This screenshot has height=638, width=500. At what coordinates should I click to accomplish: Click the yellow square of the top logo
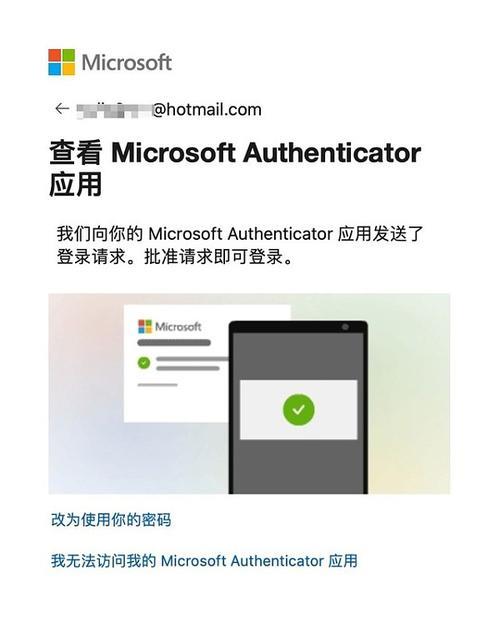tap(69, 69)
